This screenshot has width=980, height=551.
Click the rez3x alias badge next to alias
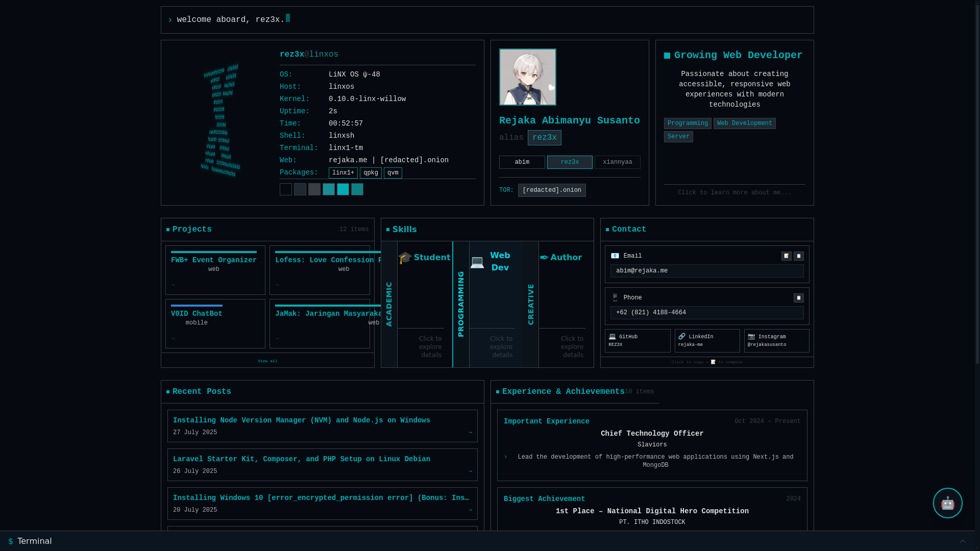544,138
